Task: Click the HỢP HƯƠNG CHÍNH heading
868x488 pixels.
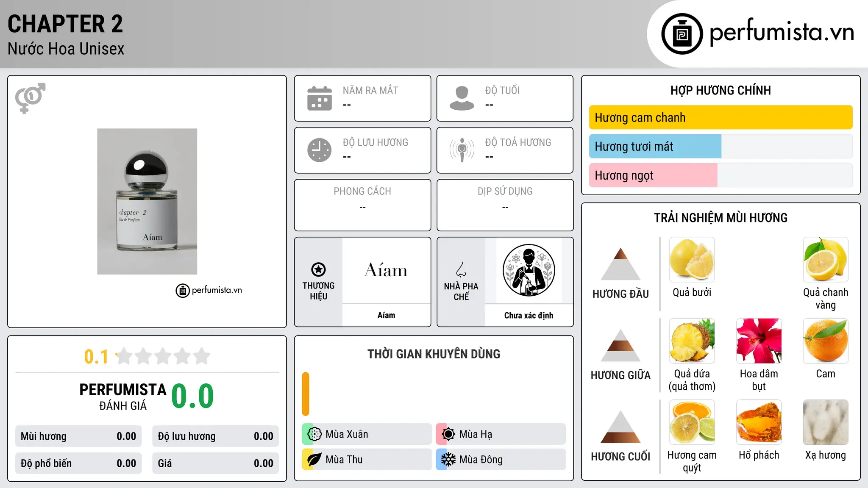Action: [721, 90]
